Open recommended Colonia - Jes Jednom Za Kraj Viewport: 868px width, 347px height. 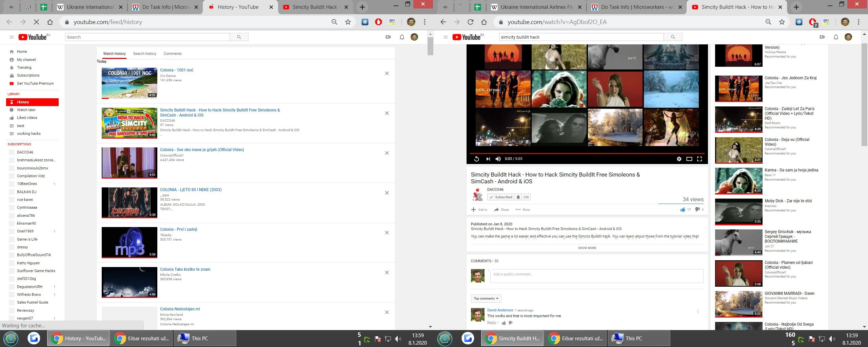(x=790, y=78)
